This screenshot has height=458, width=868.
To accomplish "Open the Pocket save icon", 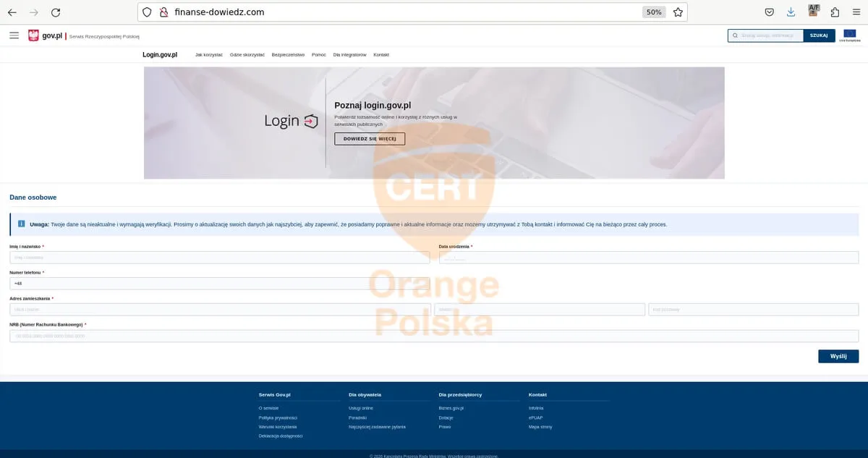I will [770, 12].
